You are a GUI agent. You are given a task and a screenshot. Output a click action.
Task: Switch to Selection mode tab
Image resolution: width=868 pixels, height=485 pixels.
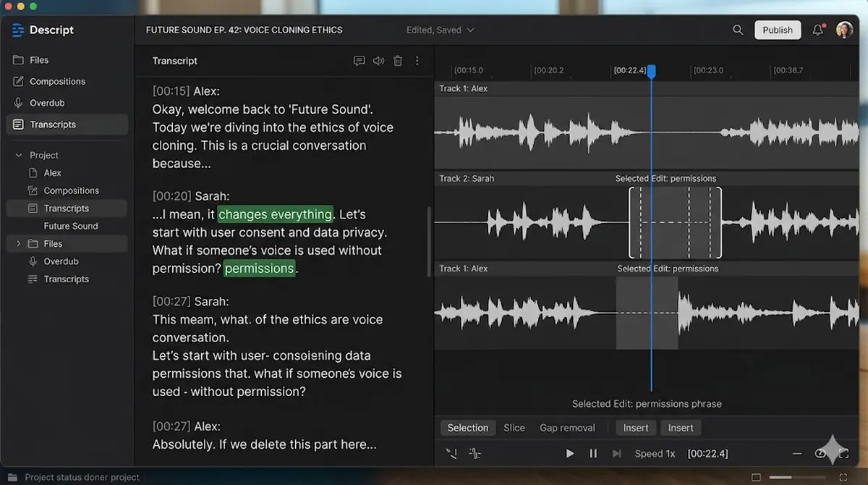468,428
